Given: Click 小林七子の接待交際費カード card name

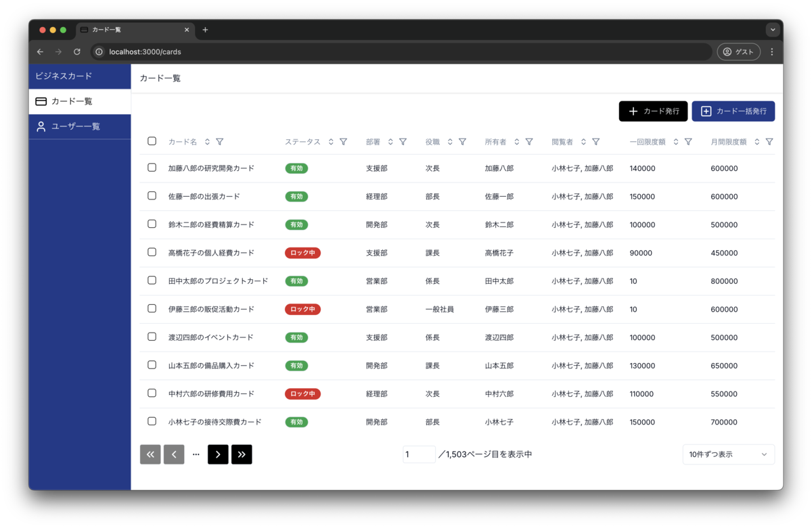Looking at the screenshot, I should coord(215,422).
